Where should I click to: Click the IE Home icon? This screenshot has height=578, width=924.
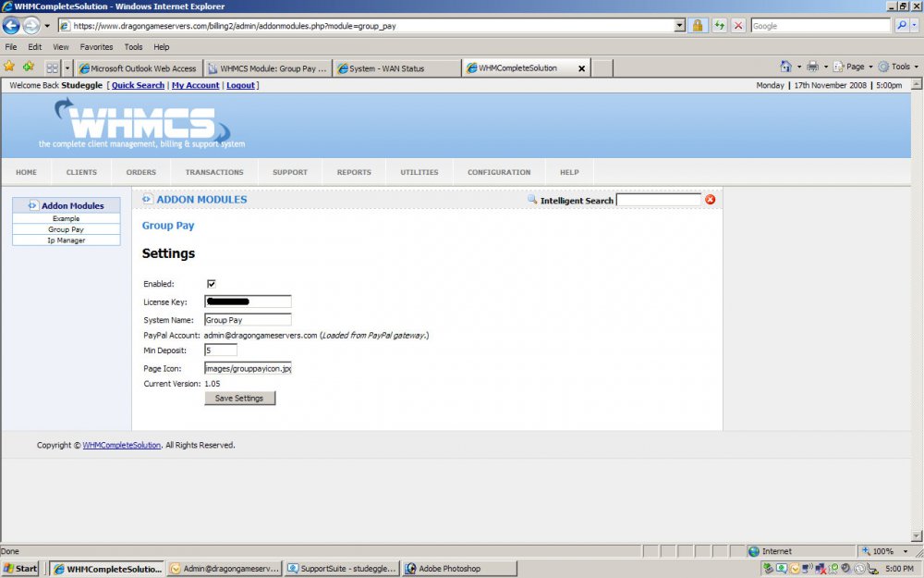pyautogui.click(x=785, y=67)
